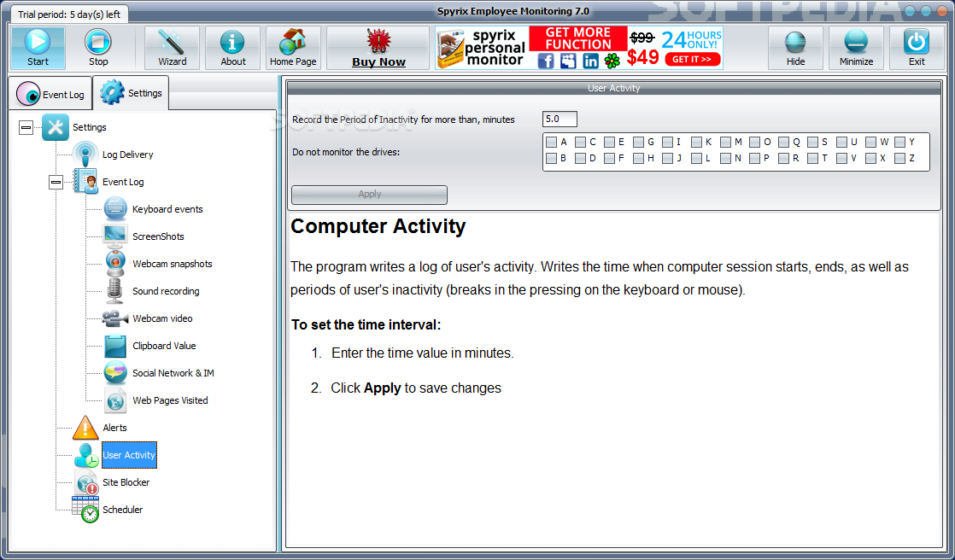Click the ScreenShots monitor icon

tap(115, 236)
